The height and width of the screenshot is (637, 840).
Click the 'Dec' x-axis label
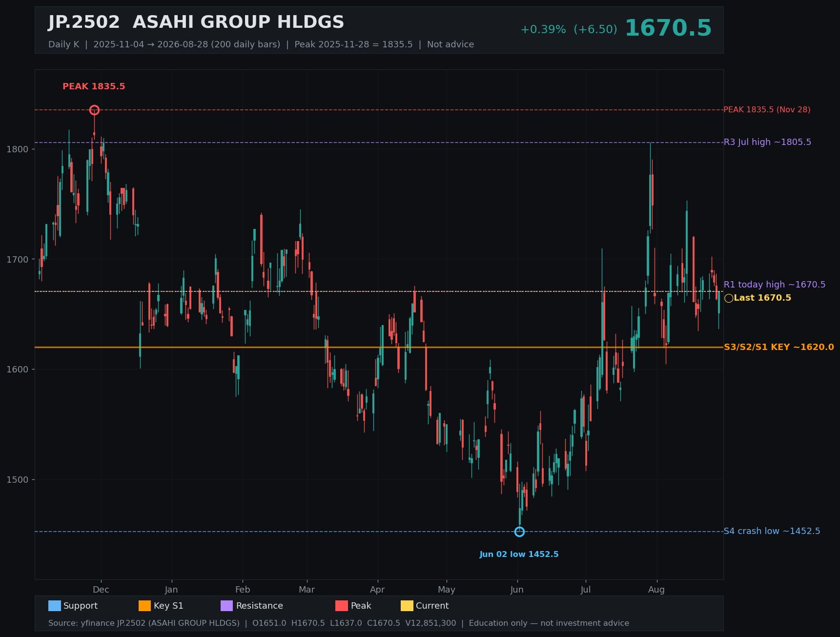coord(101,590)
